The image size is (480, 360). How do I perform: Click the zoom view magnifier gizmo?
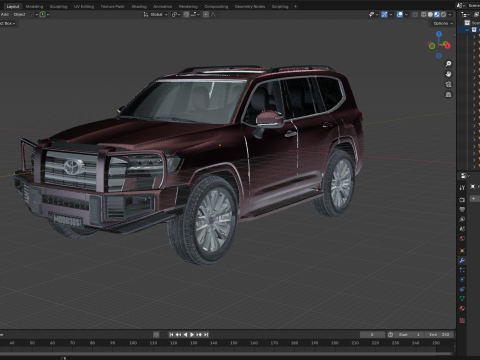[x=448, y=64]
